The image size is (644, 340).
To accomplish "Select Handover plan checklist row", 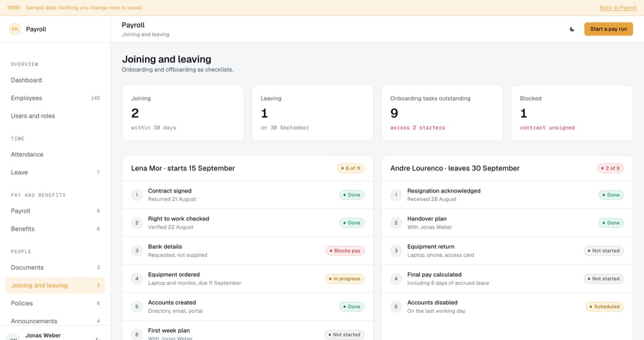I will (507, 223).
